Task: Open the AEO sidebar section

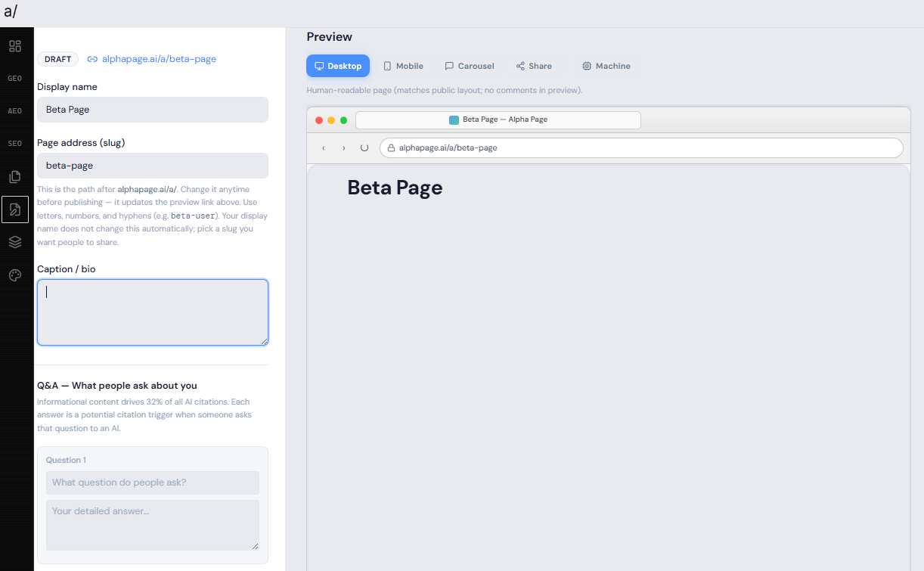Action: tap(15, 111)
